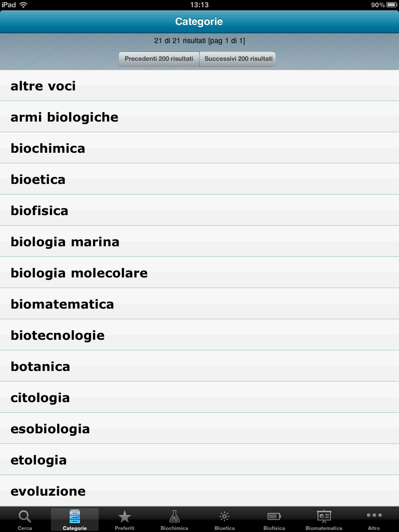Select the Categorie drawer icon
This screenshot has width=399, height=532.
(75, 516)
